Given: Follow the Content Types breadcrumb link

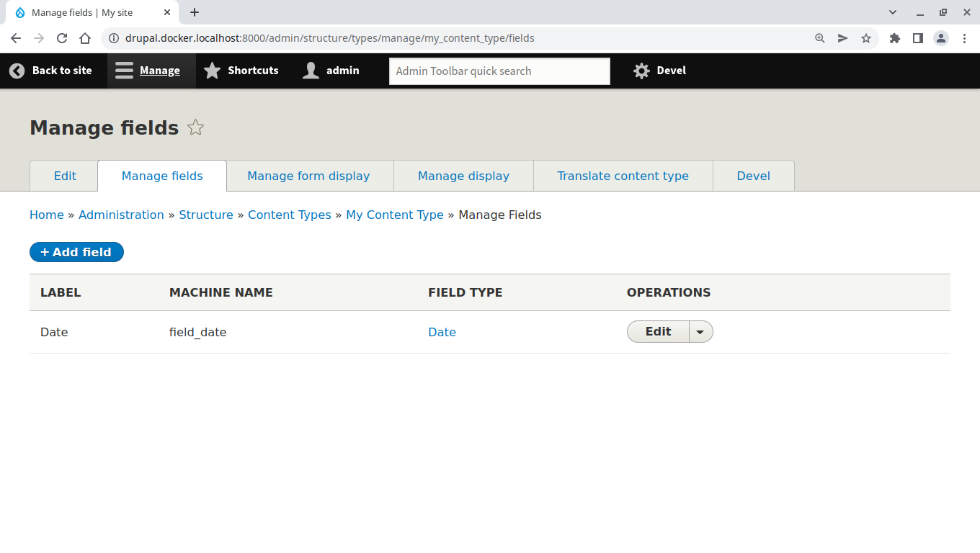Looking at the screenshot, I should click(290, 215).
